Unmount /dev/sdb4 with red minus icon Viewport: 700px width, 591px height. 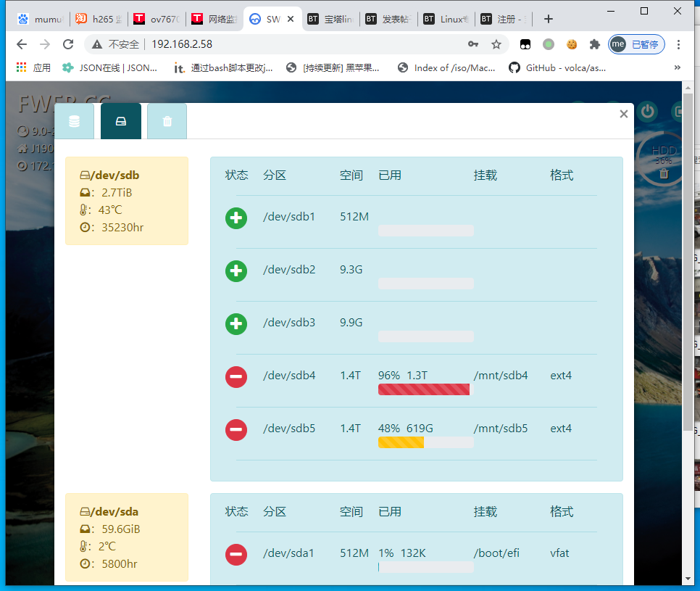pos(236,377)
